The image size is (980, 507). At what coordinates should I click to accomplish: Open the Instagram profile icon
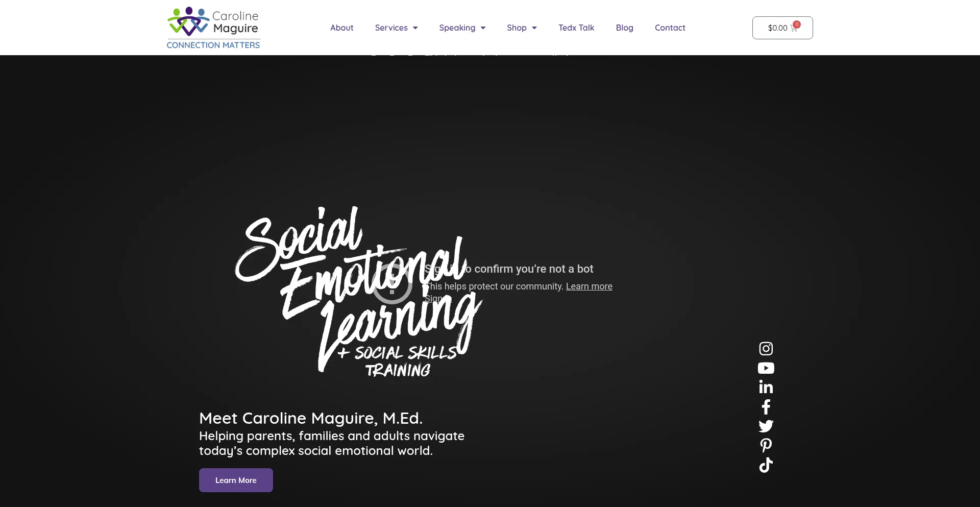[x=766, y=349]
